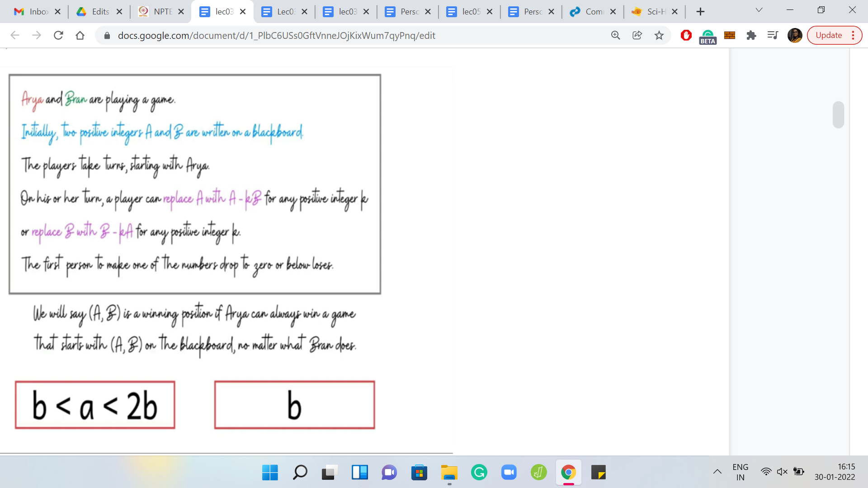Open the Chrome profile avatar

(794, 35)
